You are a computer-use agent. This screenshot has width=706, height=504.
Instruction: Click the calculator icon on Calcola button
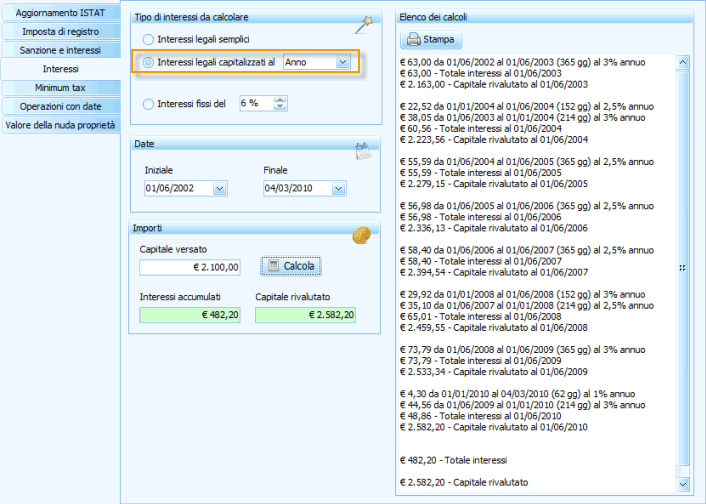coord(273,266)
